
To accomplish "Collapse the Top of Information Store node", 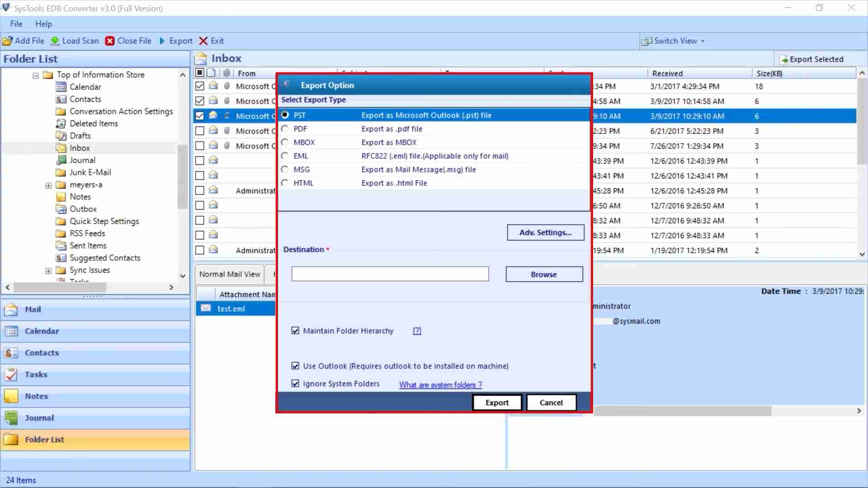I will [x=35, y=75].
